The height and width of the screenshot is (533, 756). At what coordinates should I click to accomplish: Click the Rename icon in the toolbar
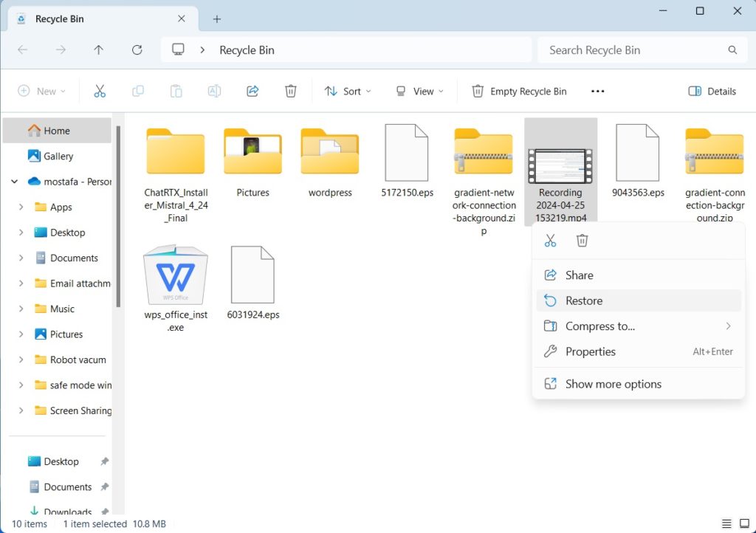214,91
